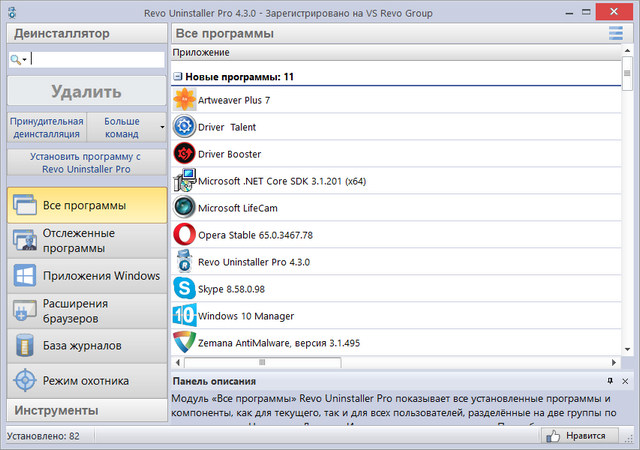Click the Opera Stable icon
The image size is (640, 450).
(184, 235)
